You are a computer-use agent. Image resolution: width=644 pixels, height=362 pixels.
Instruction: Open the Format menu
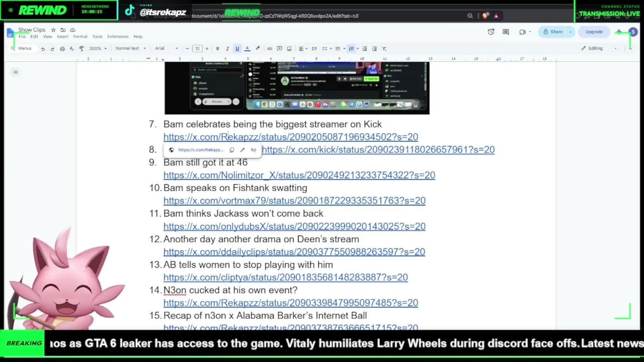80,37
